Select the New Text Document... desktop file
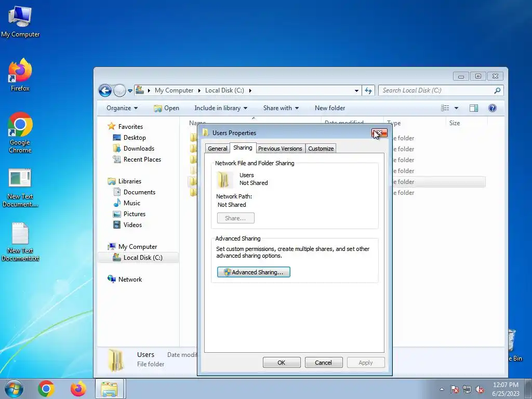Screen dimensions: 532x399 (x=20, y=188)
